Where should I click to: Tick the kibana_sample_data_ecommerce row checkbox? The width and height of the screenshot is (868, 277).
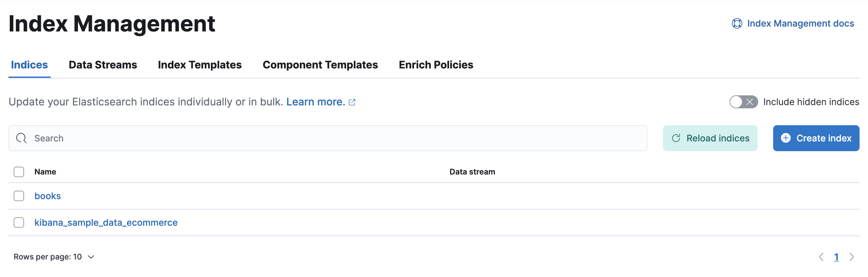19,223
